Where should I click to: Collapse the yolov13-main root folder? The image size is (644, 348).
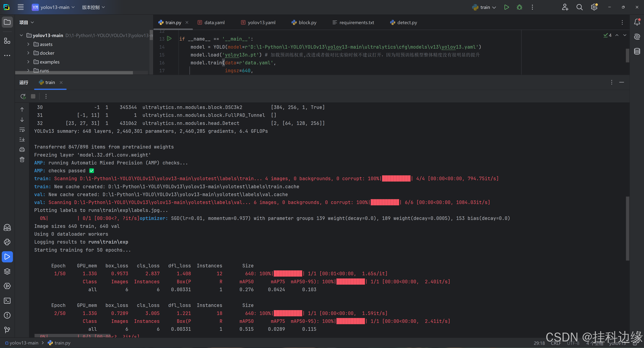coord(21,35)
